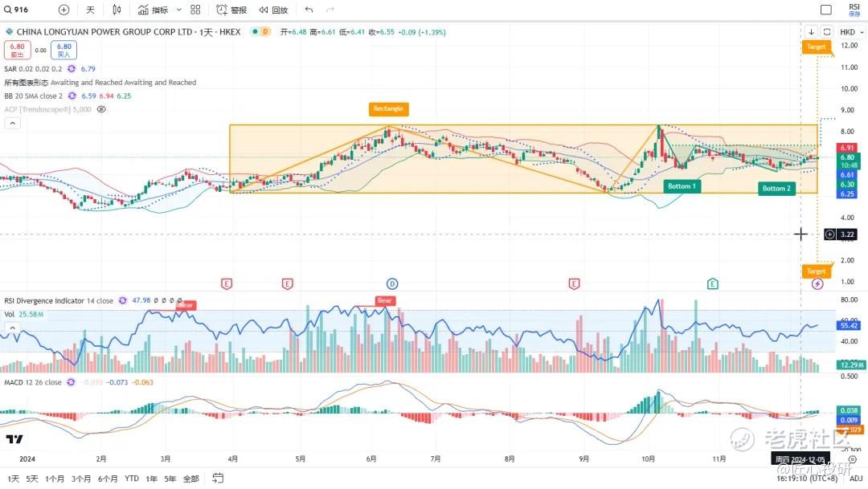Image resolution: width=868 pixels, height=489 pixels.
Task: Click the purple lightning event marker
Action: click(x=817, y=283)
